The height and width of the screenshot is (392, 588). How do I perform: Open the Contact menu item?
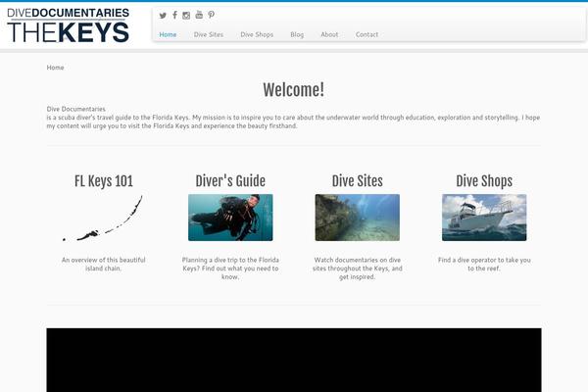(x=367, y=34)
